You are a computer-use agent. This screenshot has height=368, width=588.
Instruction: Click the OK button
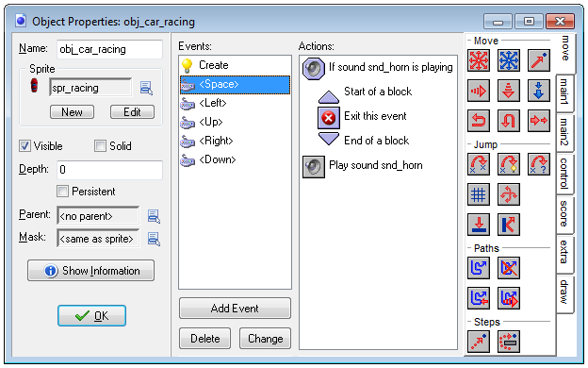coord(91,315)
